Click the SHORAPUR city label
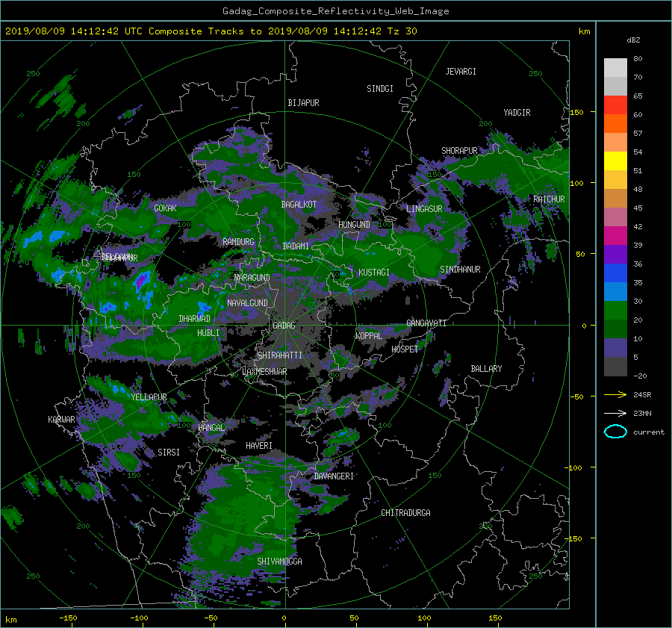The height and width of the screenshot is (628, 672). 459,151
